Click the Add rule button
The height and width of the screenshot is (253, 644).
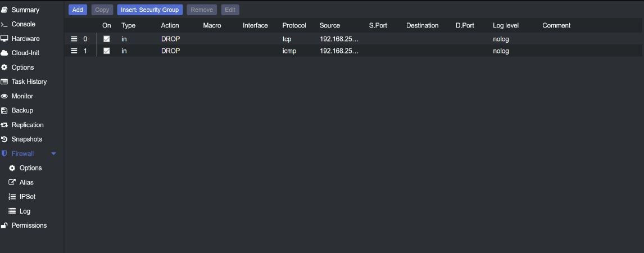click(x=78, y=10)
